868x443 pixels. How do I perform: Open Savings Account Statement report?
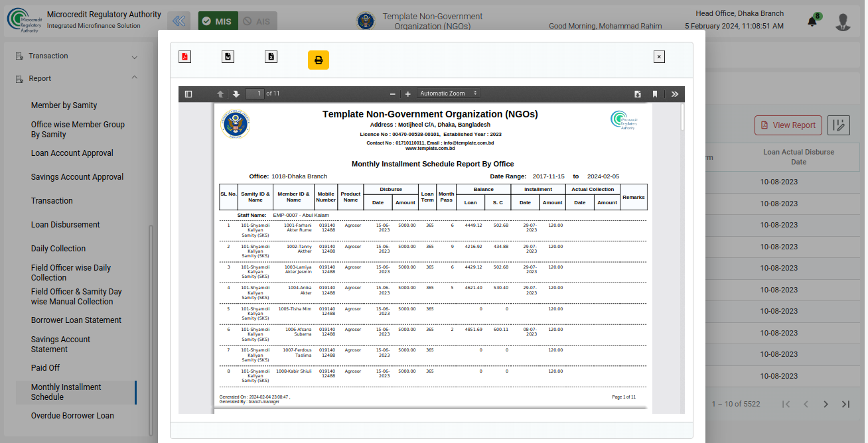tap(60, 344)
